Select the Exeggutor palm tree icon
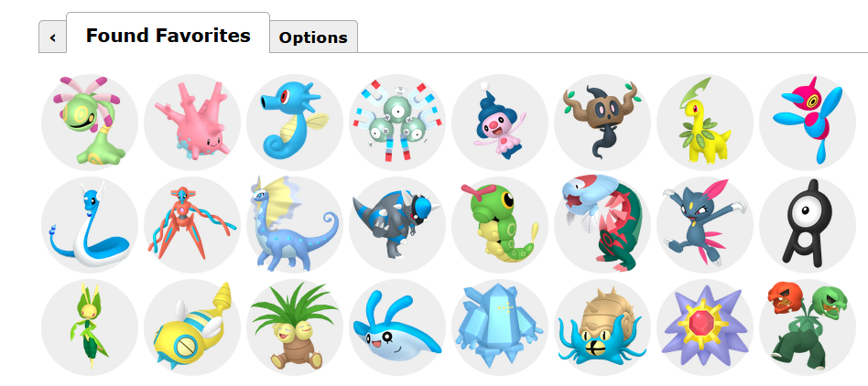Image resolution: width=868 pixels, height=386 pixels. [x=295, y=327]
